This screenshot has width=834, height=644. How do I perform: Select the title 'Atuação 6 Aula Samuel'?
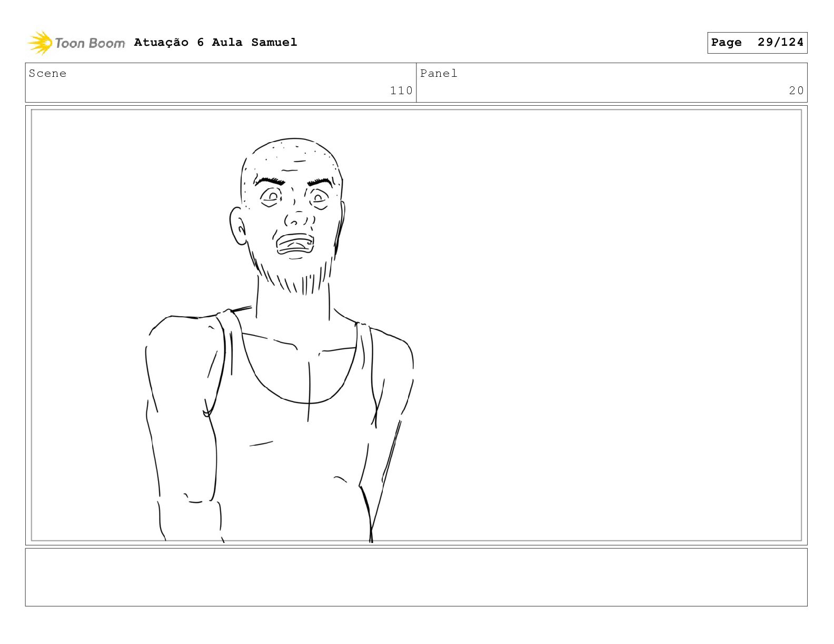215,42
